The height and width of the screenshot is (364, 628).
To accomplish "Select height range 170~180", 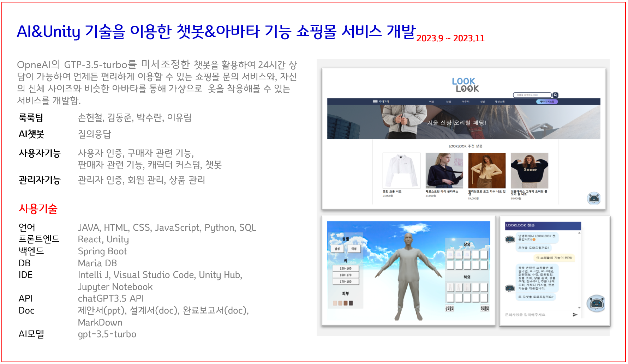I will point(346,281).
